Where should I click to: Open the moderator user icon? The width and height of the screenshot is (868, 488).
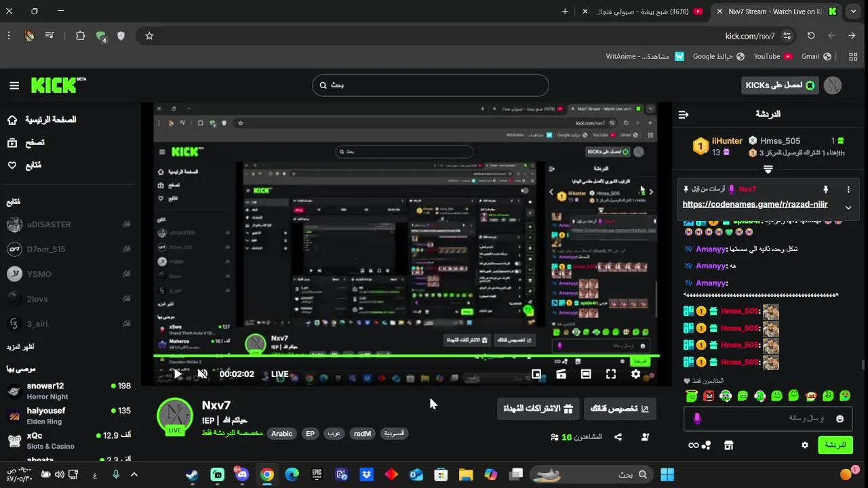(645, 437)
